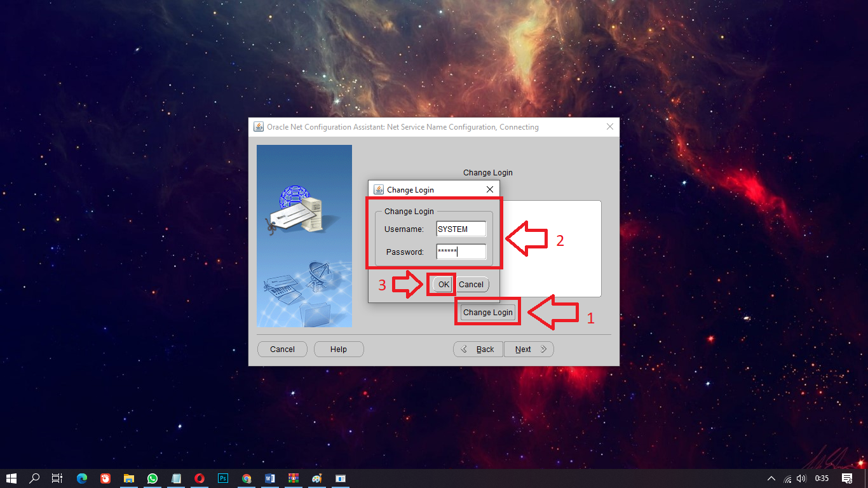Switch to Google Chrome in the taskbar
The image size is (868, 488).
pos(247,478)
